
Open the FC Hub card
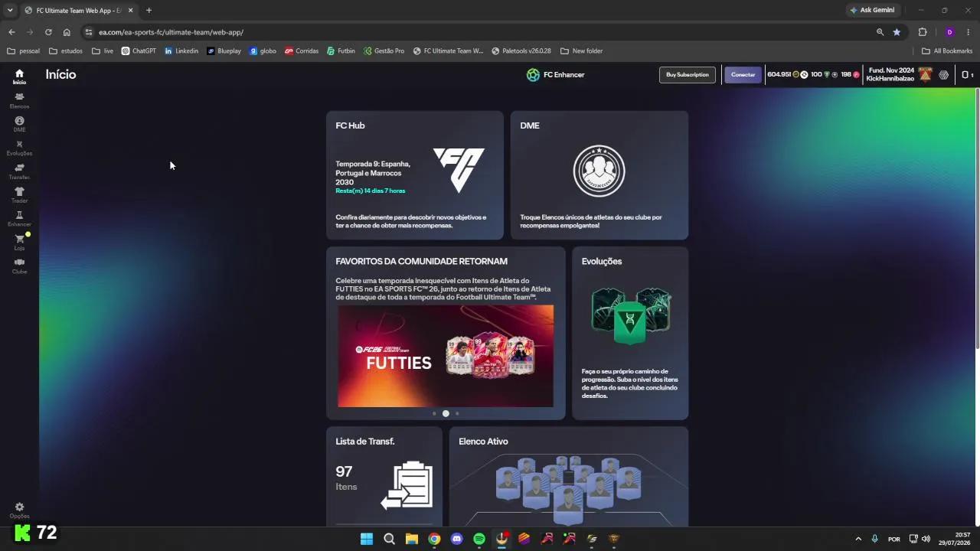(x=414, y=175)
